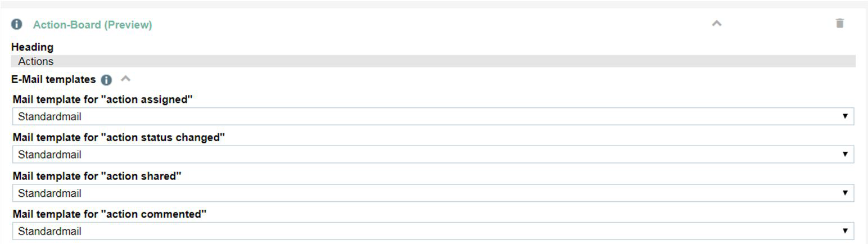The image size is (868, 244).
Task: Open the "action status changed" template dropdown
Action: point(433,155)
